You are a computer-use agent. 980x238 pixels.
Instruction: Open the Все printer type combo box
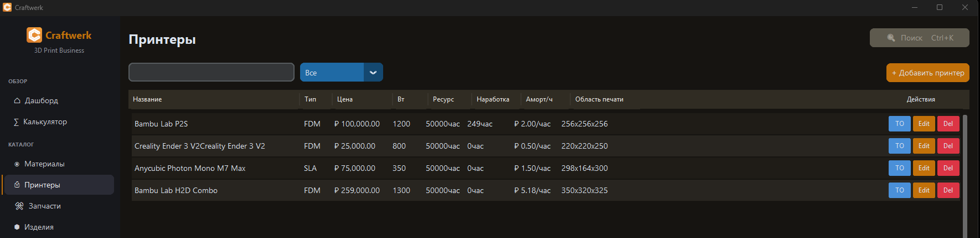332,73
